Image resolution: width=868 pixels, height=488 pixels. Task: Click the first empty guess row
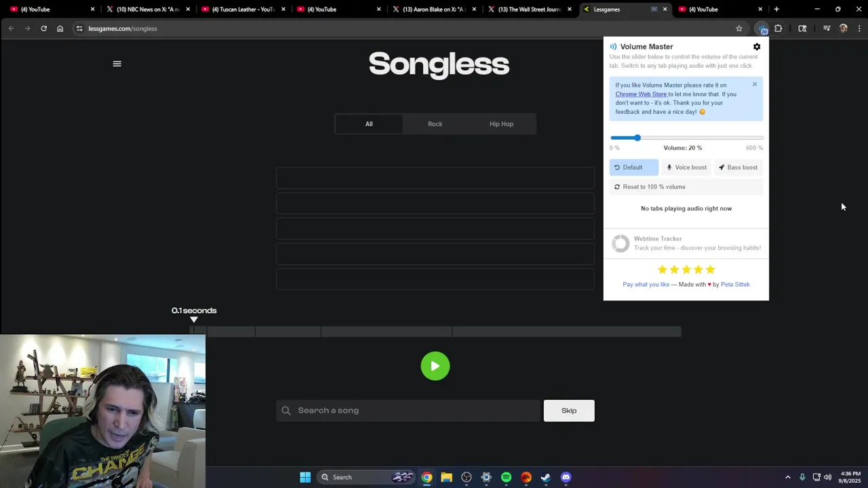tap(435, 178)
